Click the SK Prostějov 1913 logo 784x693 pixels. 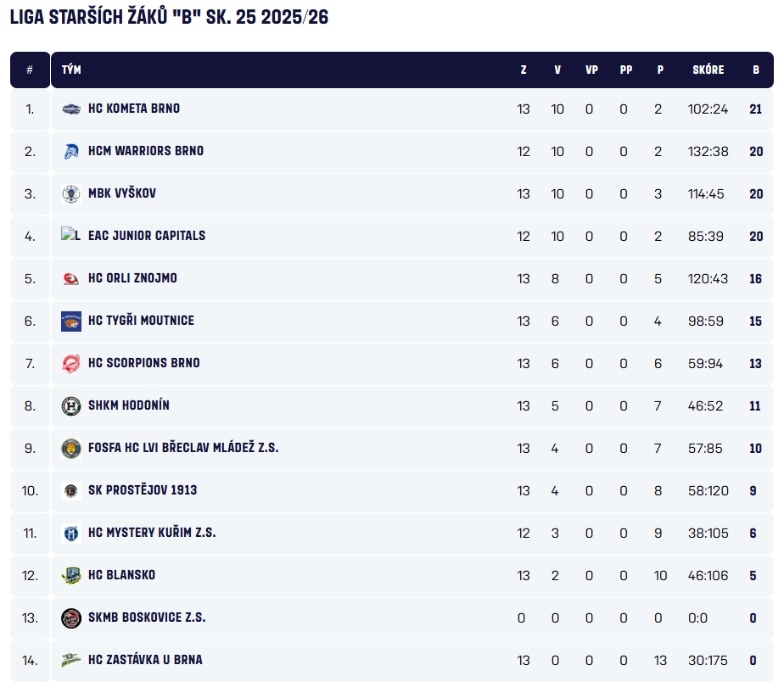click(71, 490)
